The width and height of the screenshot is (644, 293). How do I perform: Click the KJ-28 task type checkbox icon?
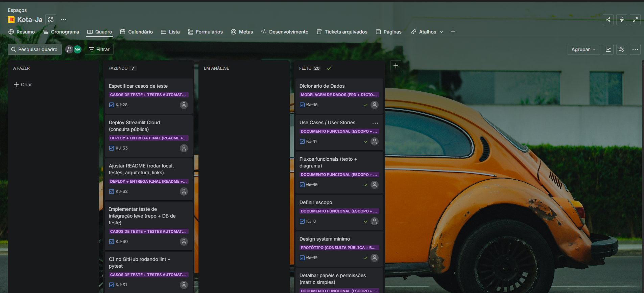pos(112,105)
